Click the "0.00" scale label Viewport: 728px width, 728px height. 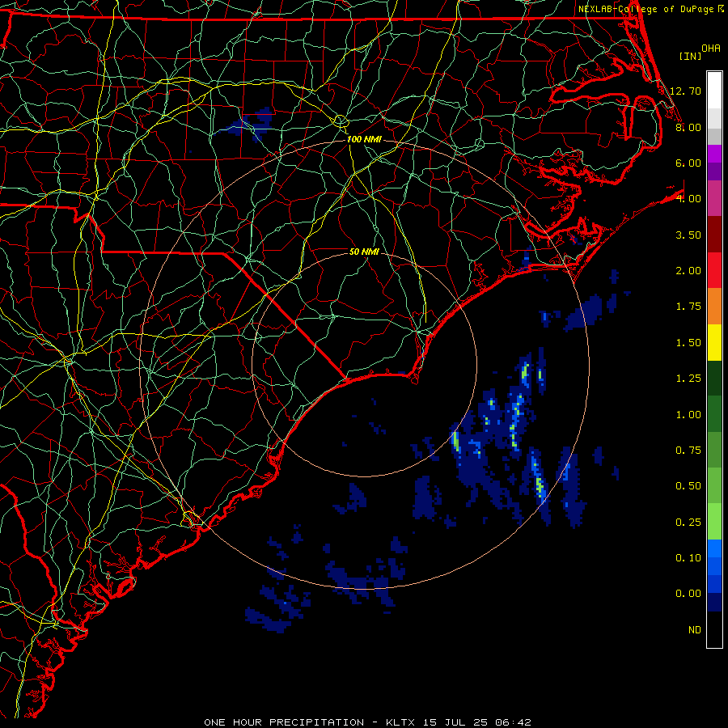688,594
